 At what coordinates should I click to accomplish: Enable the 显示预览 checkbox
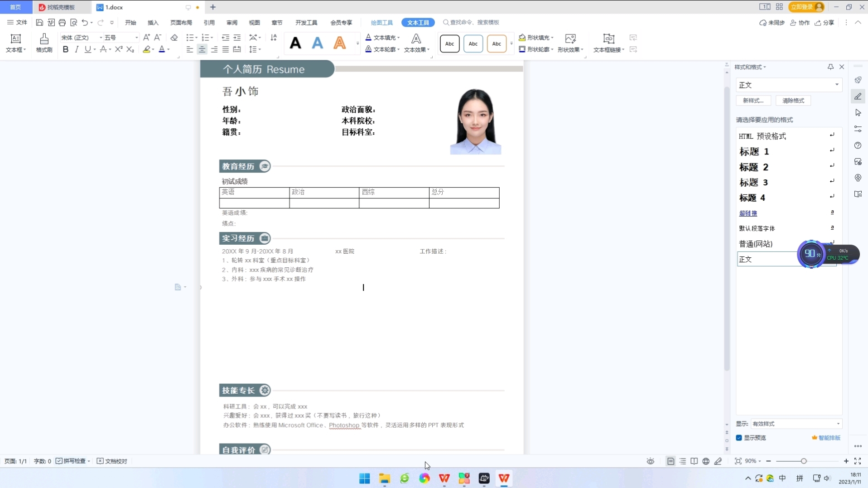(740, 438)
